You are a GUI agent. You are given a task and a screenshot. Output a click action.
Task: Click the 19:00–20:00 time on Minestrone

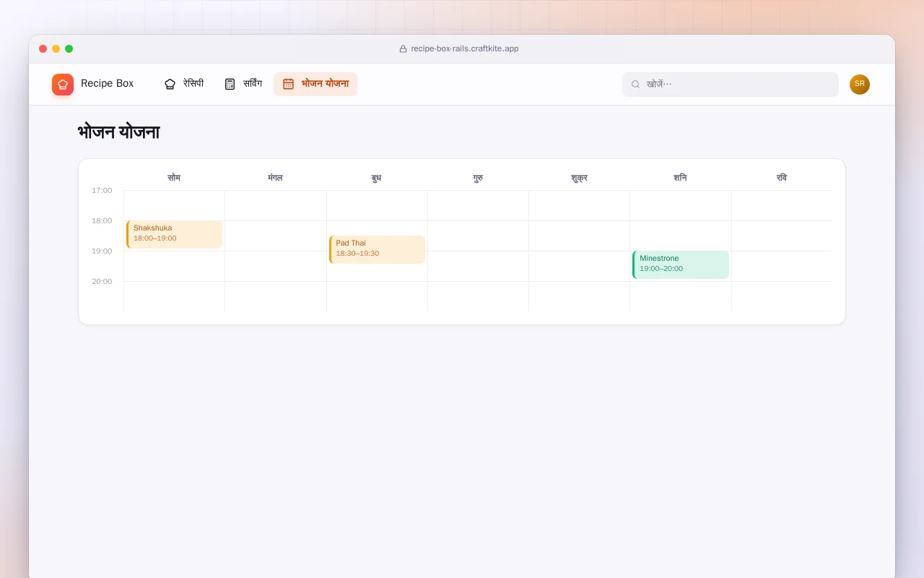coord(661,269)
